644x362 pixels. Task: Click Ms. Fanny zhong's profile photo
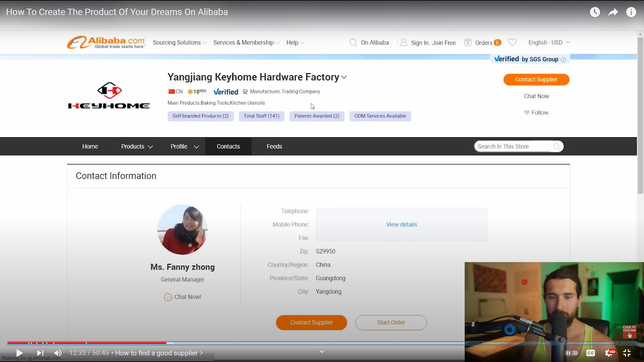pos(182,230)
